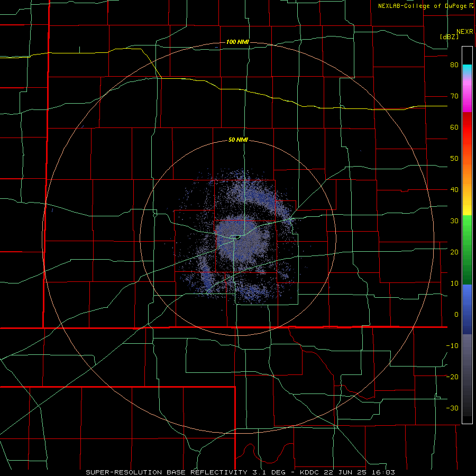Click the green band of the color bar
This screenshot has height=476, width=476.
pos(467,250)
